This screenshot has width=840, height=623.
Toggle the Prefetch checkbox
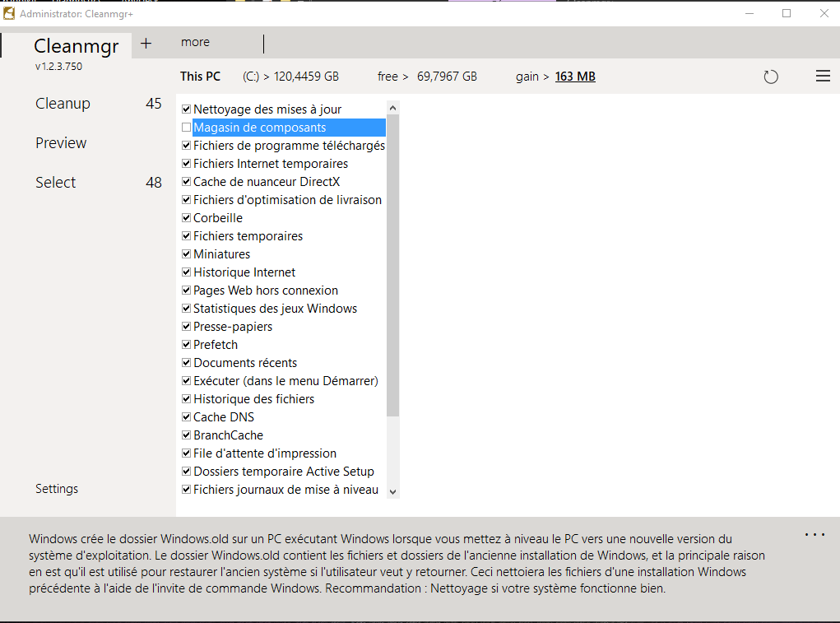[187, 345]
